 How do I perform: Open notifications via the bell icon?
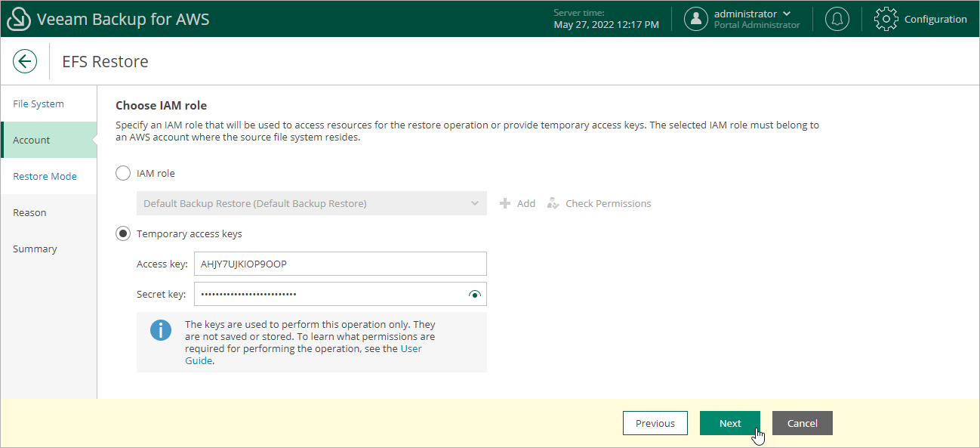click(x=837, y=18)
